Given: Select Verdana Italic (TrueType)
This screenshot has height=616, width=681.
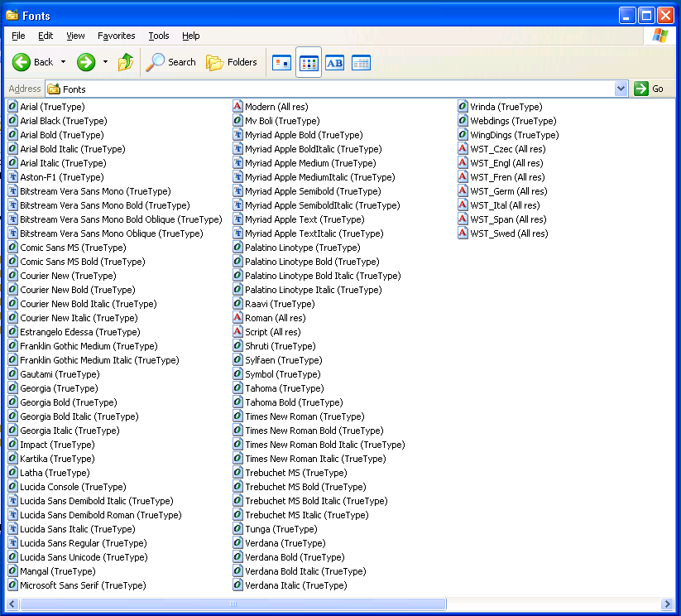Looking at the screenshot, I should tap(295, 585).
